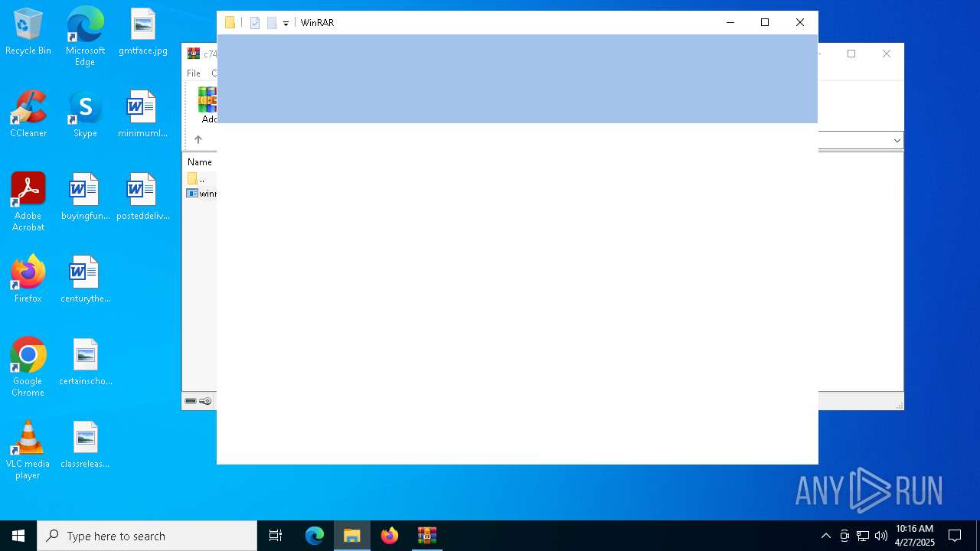Screen dimensions: 980x551
Task: Click the taskbar search box
Action: coord(147,536)
